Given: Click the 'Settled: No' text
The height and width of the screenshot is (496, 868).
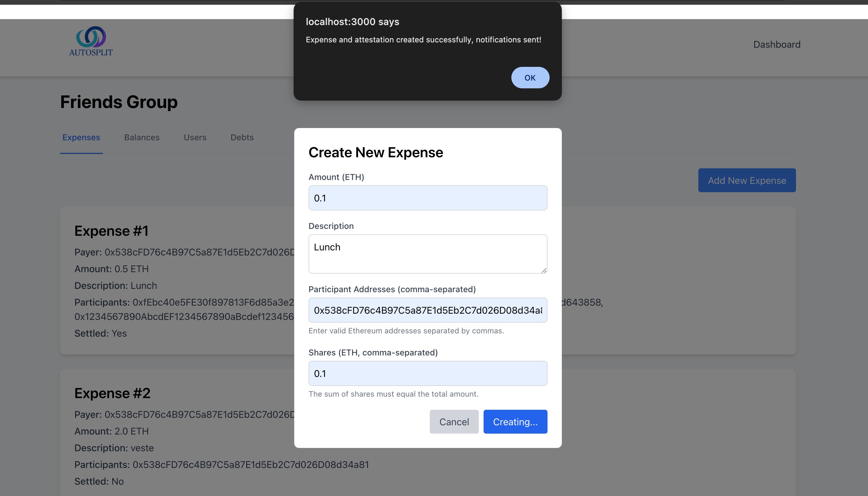Looking at the screenshot, I should tap(99, 481).
